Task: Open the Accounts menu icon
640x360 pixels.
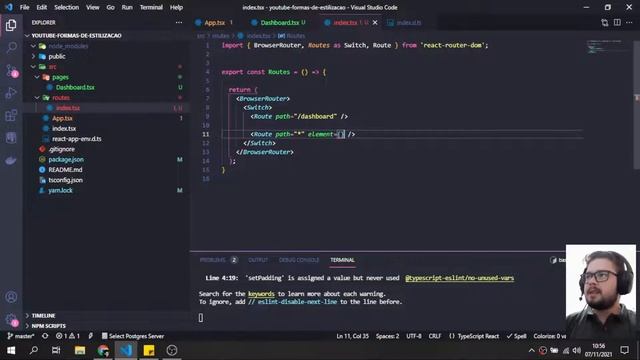Action: (11, 297)
